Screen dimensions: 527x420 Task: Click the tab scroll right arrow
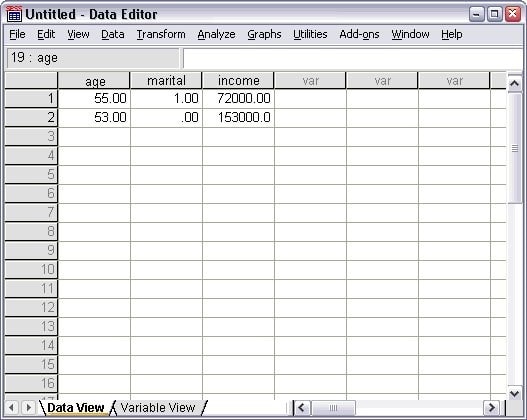[x=29, y=408]
